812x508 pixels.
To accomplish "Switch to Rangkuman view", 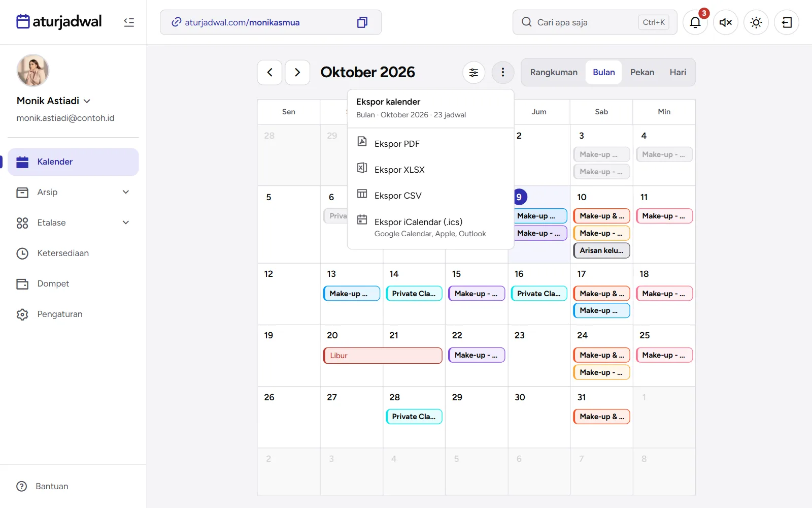I will [554, 72].
